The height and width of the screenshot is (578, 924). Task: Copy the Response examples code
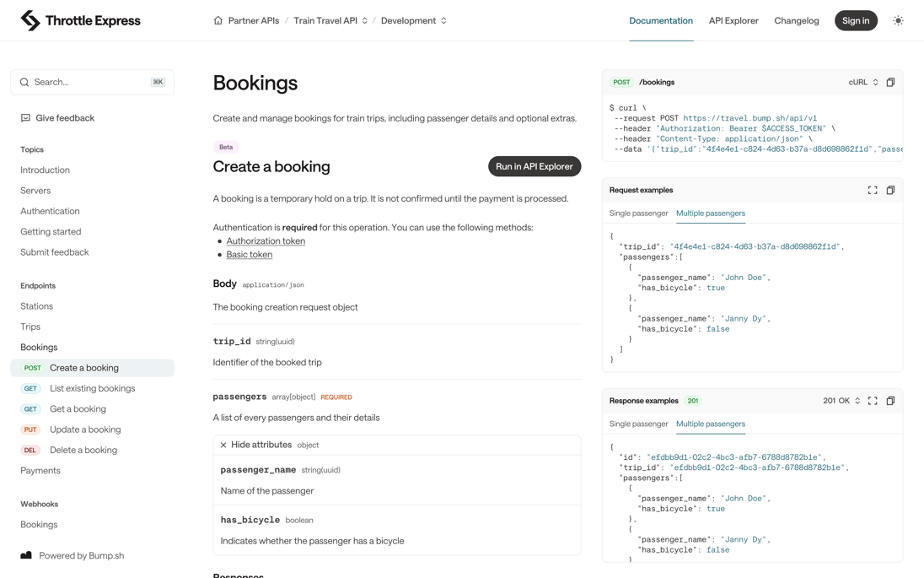tap(891, 400)
